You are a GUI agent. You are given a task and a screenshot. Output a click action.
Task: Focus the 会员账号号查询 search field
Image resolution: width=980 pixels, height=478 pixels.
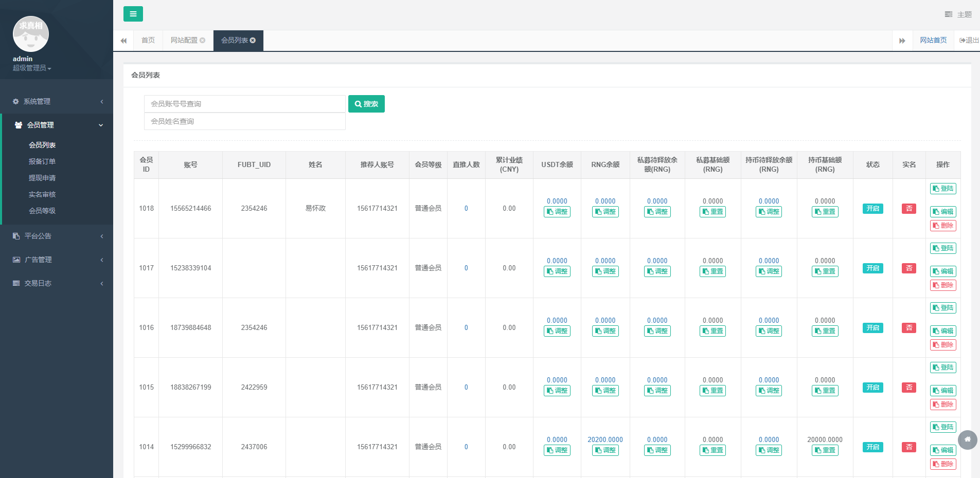[244, 104]
